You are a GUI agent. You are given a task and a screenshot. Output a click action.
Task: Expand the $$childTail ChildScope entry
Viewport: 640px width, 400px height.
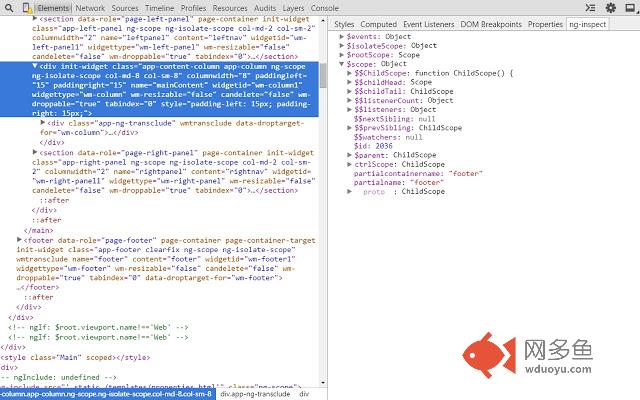tap(349, 91)
